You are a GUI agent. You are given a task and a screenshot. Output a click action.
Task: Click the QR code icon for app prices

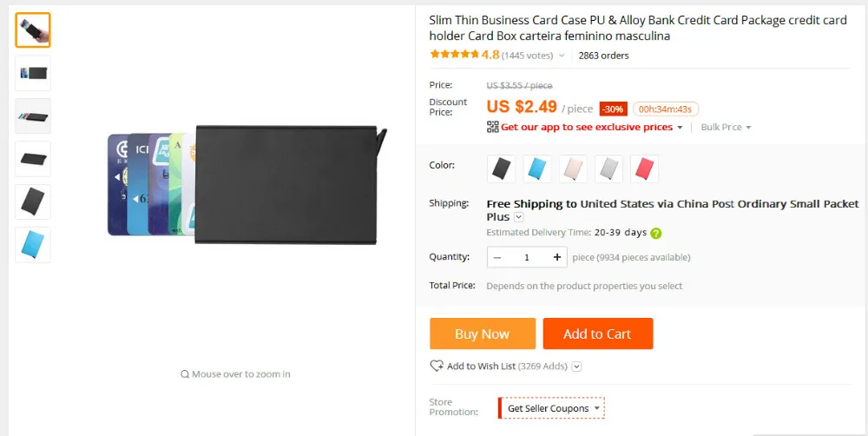point(492,127)
